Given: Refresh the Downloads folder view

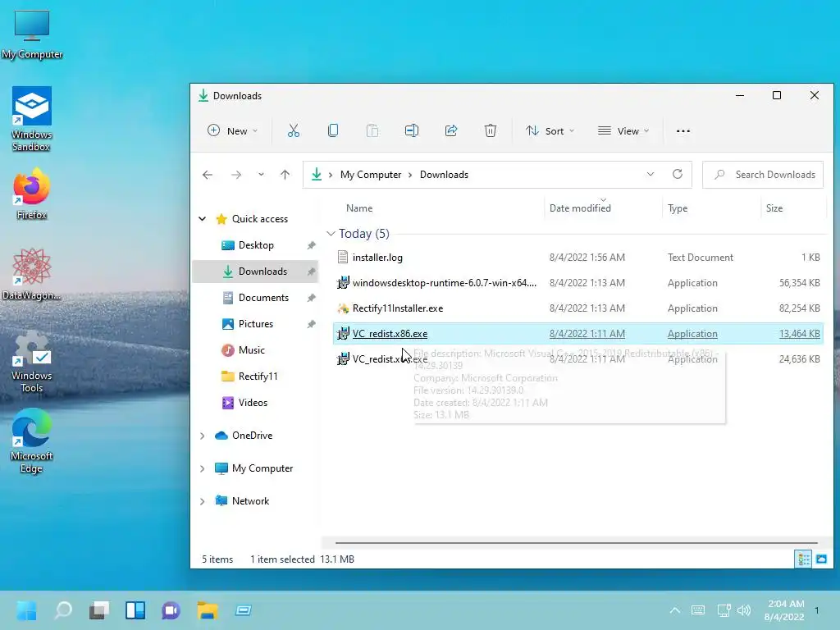Looking at the screenshot, I should [x=677, y=174].
